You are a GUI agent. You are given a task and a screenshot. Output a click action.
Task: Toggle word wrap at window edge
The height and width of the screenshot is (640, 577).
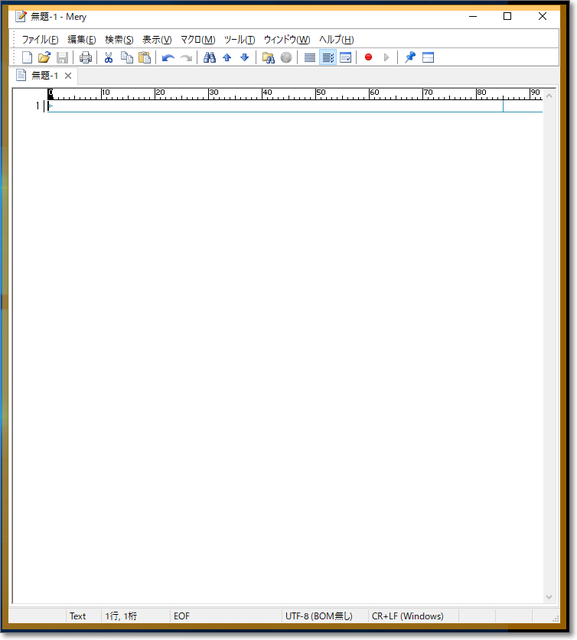tap(345, 58)
